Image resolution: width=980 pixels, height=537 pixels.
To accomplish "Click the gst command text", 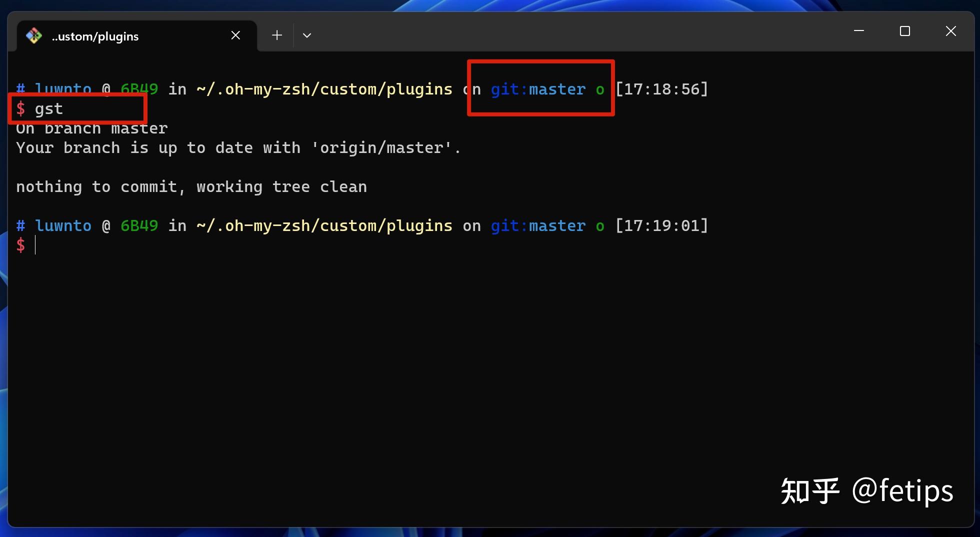I will 49,108.
